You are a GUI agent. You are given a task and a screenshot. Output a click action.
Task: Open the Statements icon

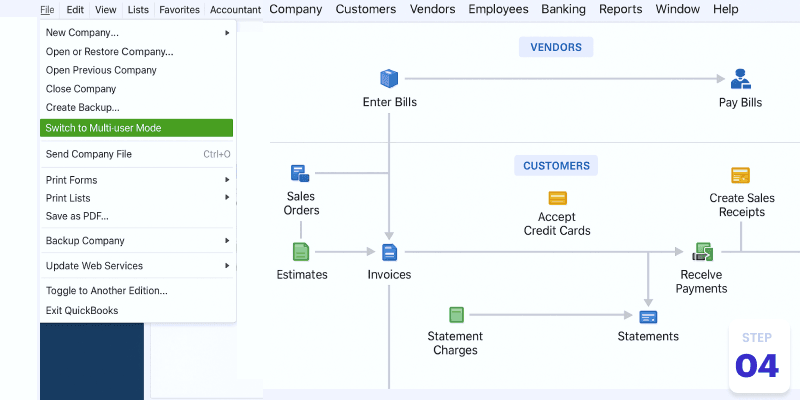tap(648, 317)
